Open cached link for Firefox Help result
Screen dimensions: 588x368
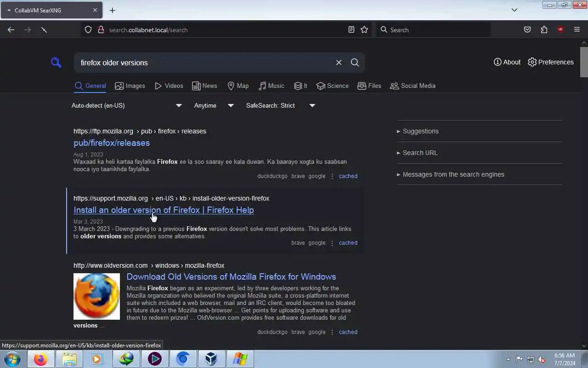pos(348,243)
